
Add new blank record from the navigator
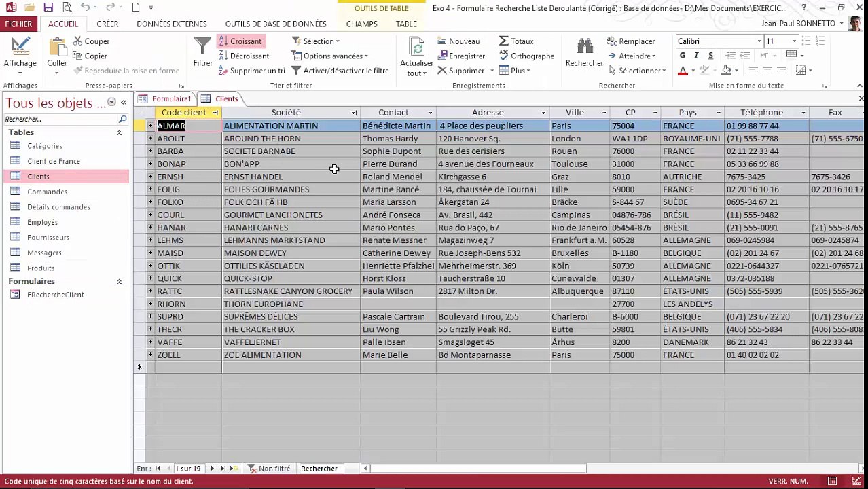pos(234,469)
